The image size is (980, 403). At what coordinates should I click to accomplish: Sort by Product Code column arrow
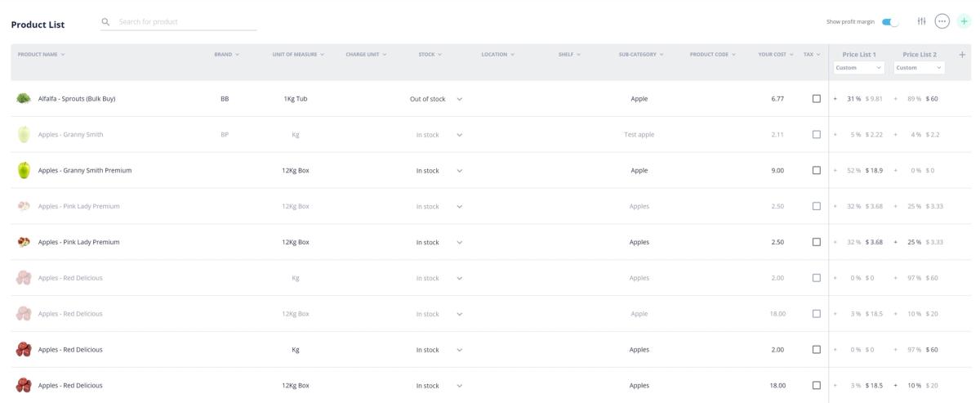point(733,55)
